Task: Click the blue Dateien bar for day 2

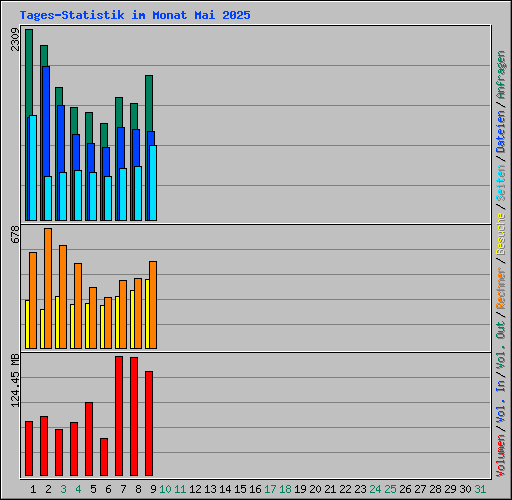Action: coord(46,121)
